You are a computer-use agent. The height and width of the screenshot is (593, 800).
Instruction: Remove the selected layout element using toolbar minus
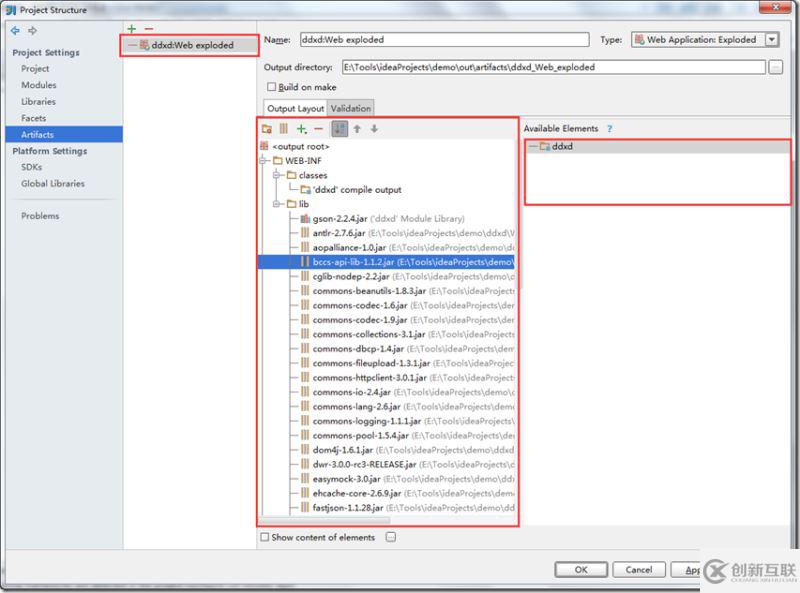pos(319,129)
